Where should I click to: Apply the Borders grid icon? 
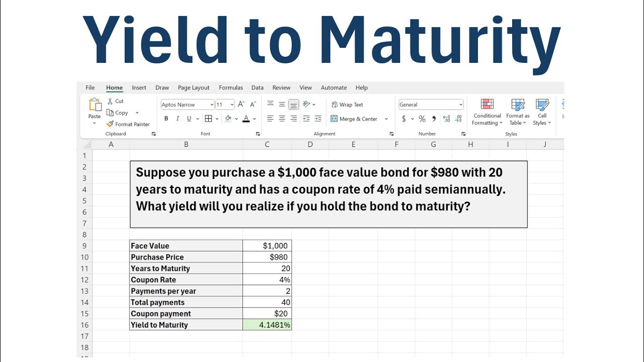208,119
